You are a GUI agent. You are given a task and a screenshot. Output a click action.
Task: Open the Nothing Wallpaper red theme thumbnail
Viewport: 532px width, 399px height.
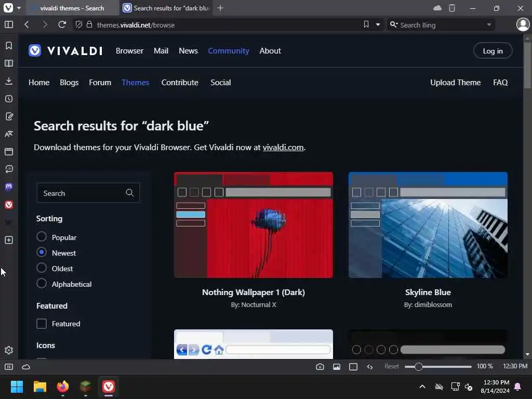254,225
